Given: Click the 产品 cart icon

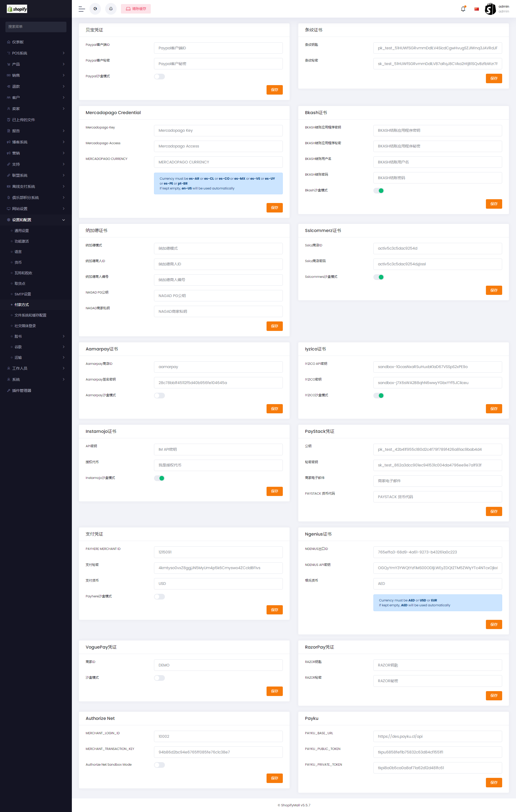Looking at the screenshot, I should click(x=9, y=65).
